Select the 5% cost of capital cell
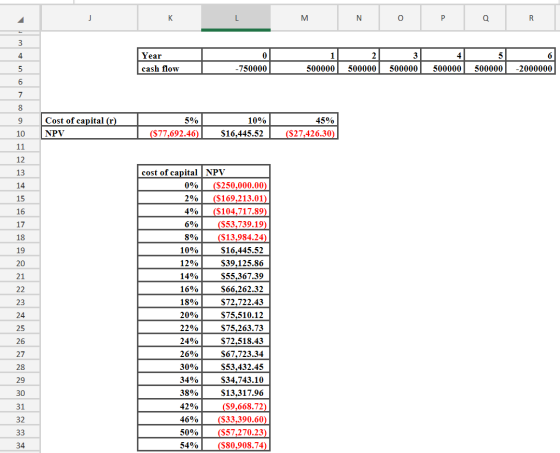Image resolution: width=560 pixels, height=453 pixels. coord(170,120)
